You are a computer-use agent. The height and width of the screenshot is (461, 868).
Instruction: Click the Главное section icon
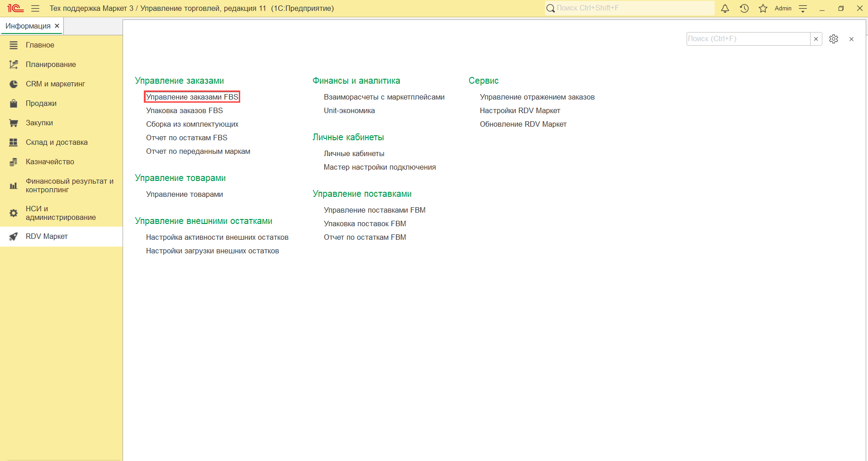click(x=14, y=45)
